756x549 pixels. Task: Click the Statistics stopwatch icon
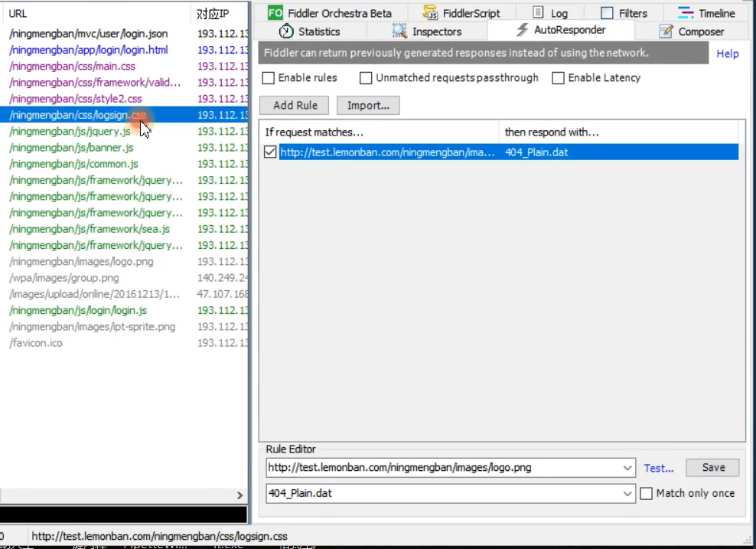pyautogui.click(x=286, y=31)
